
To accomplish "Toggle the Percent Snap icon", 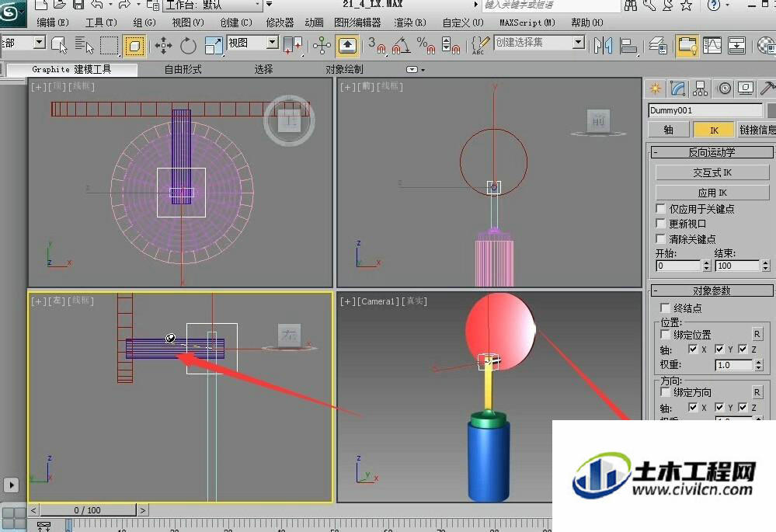I will pyautogui.click(x=426, y=46).
